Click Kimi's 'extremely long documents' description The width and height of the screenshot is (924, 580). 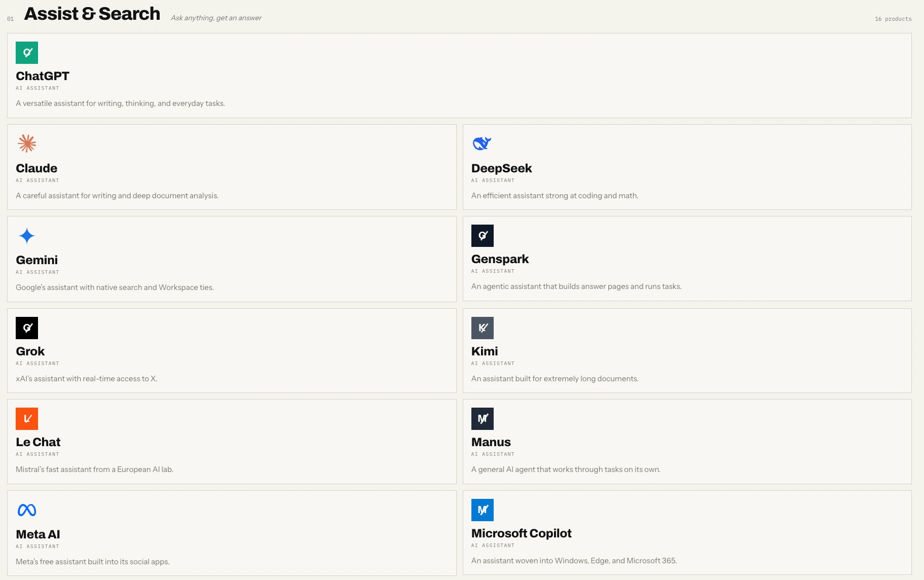pos(555,379)
